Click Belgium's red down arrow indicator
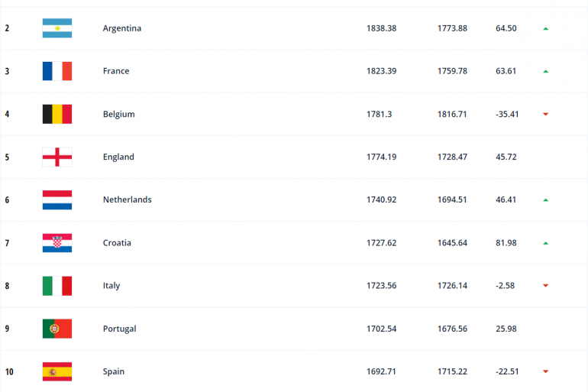Screen dimensions: 588x392 (545, 115)
